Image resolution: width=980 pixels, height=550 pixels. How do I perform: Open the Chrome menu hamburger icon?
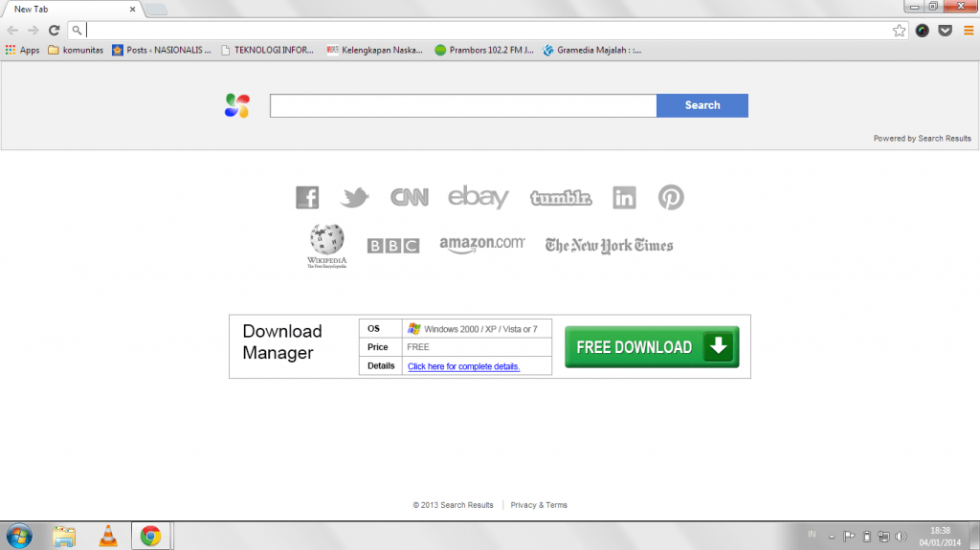(969, 31)
